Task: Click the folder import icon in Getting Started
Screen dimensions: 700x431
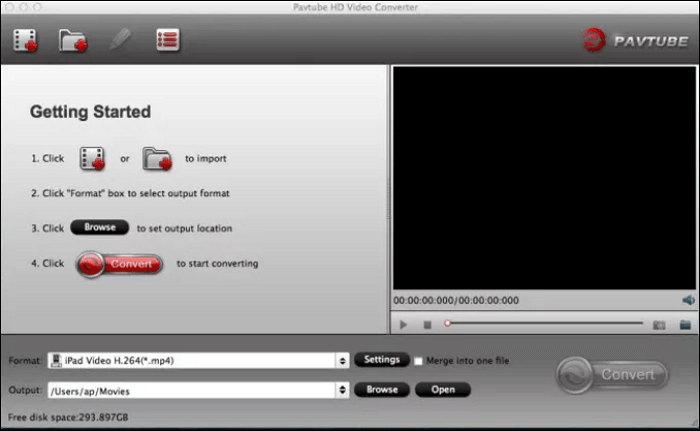Action: pyautogui.click(x=157, y=159)
